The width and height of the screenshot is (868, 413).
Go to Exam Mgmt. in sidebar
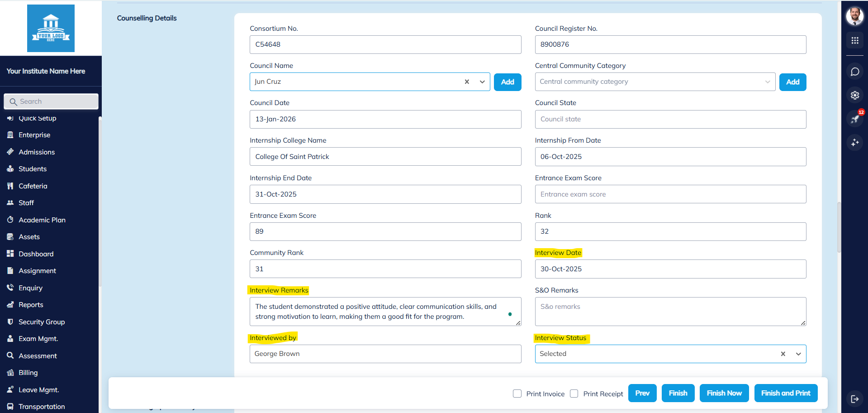click(x=38, y=339)
